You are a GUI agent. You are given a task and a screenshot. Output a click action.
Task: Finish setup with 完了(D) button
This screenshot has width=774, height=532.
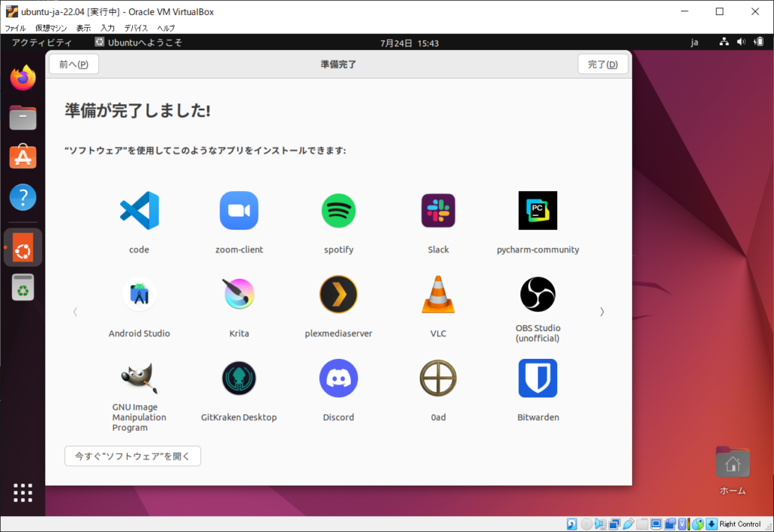[602, 64]
